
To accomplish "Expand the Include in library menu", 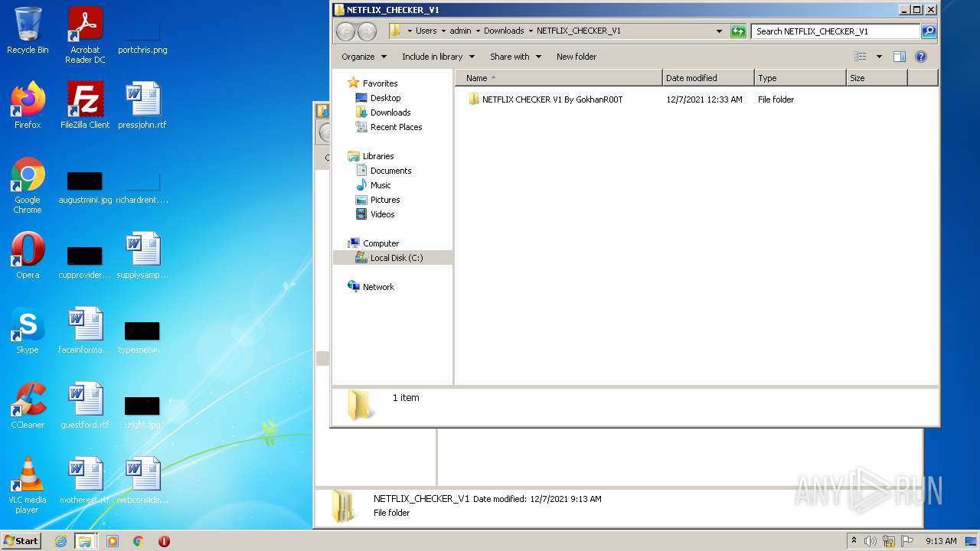I will coord(438,57).
